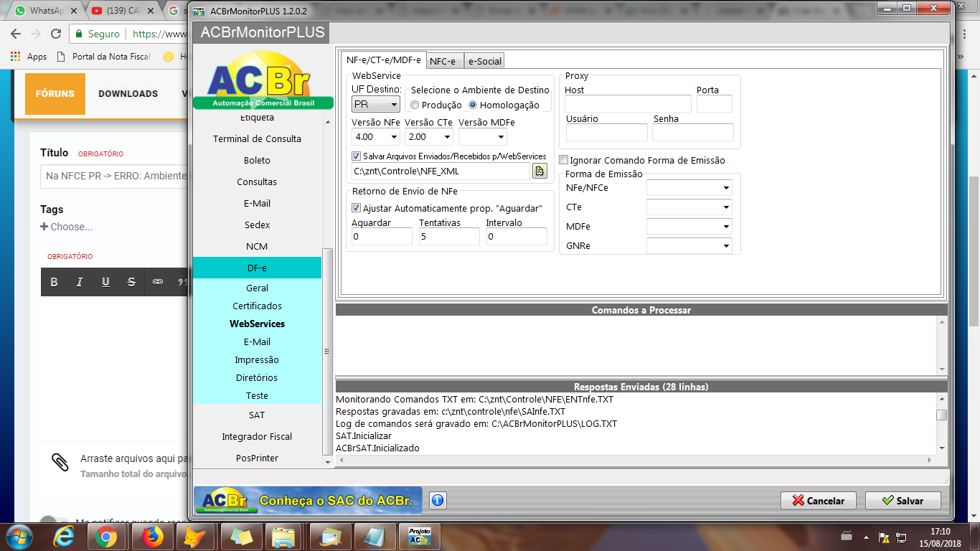Open GNRe forma de emissão dropdown

(x=689, y=246)
